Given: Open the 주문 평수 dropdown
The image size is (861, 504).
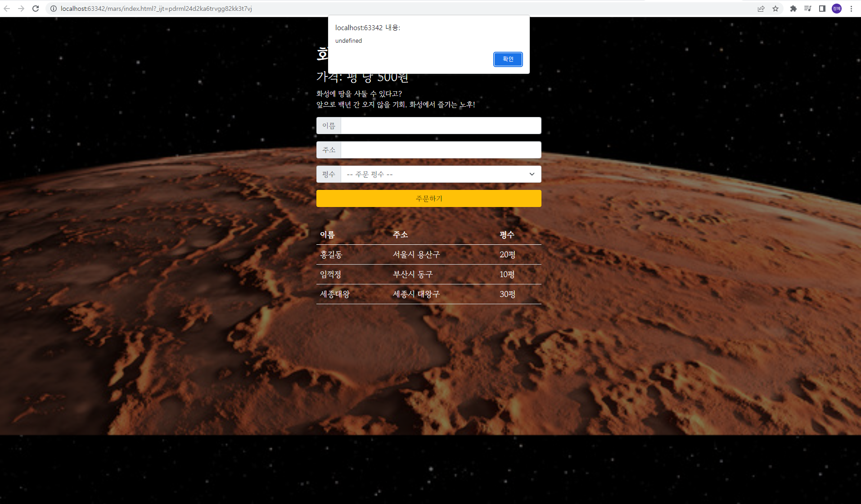Looking at the screenshot, I should click(x=441, y=174).
